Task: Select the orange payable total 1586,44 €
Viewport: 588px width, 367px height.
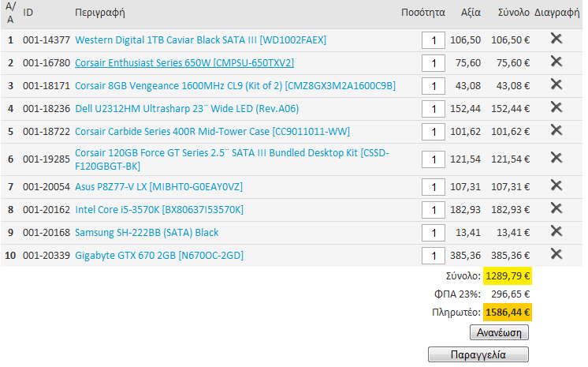Action: [x=508, y=313]
